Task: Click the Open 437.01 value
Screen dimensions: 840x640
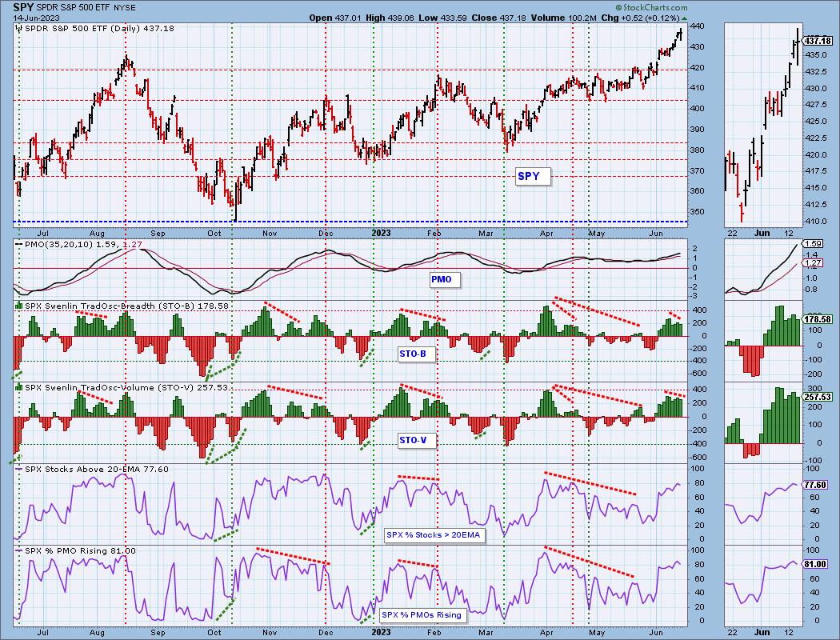Action: (x=334, y=18)
